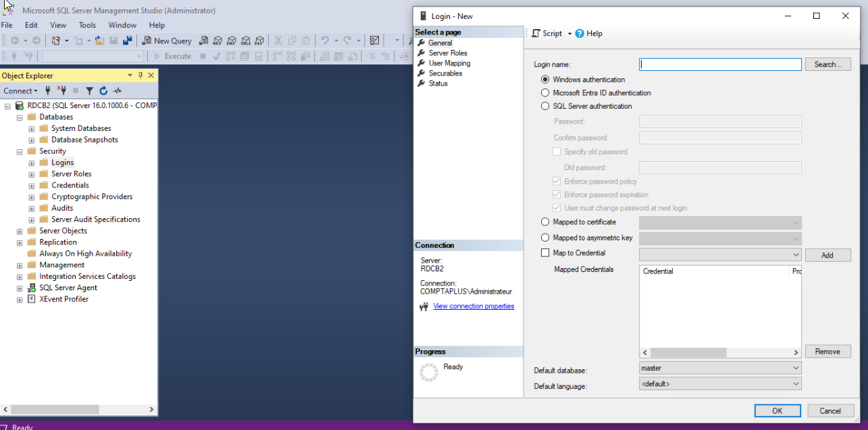Screen dimensions: 868x430
Task: Click the Help icon in Login dialog
Action: 580,33
